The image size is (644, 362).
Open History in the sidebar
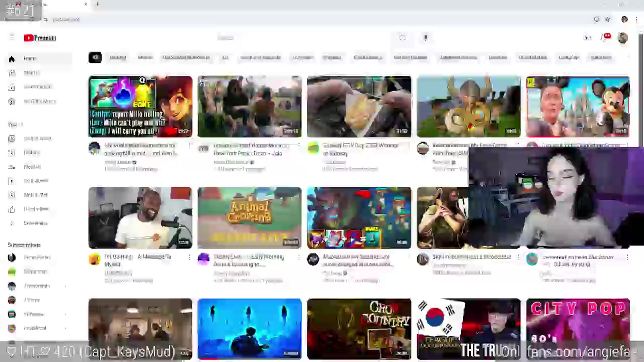click(40, 153)
